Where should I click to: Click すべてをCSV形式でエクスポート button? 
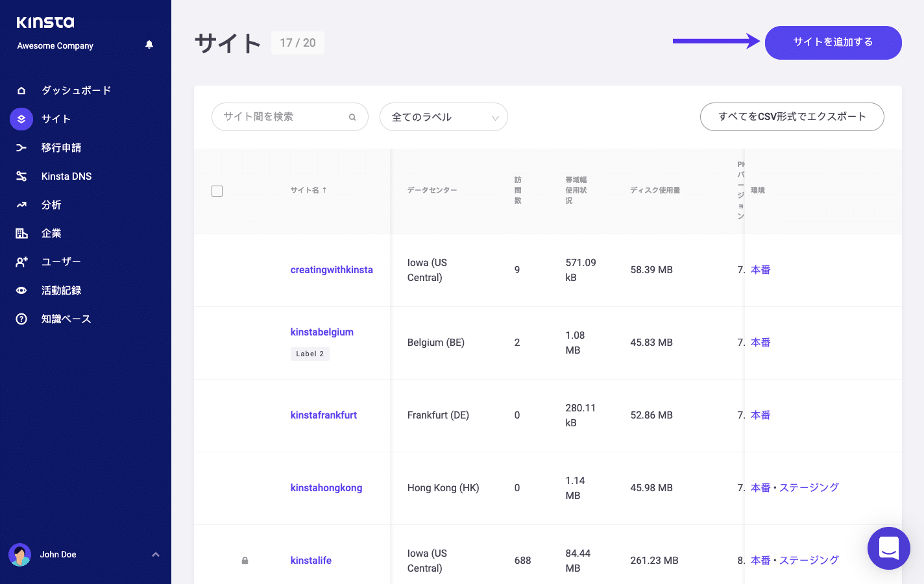(x=792, y=117)
